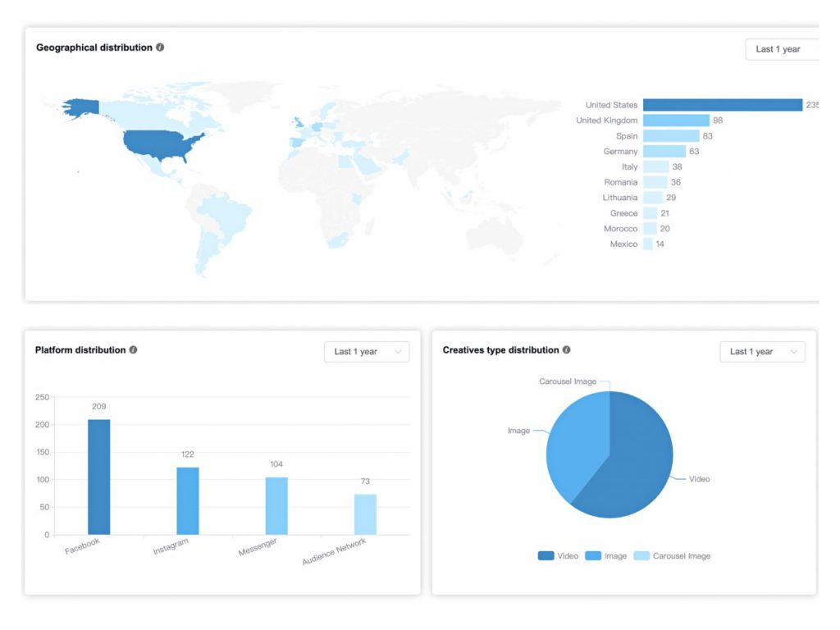Click the Creatives type distribution heading
Viewport: 840px width, 630px height.
(x=500, y=349)
